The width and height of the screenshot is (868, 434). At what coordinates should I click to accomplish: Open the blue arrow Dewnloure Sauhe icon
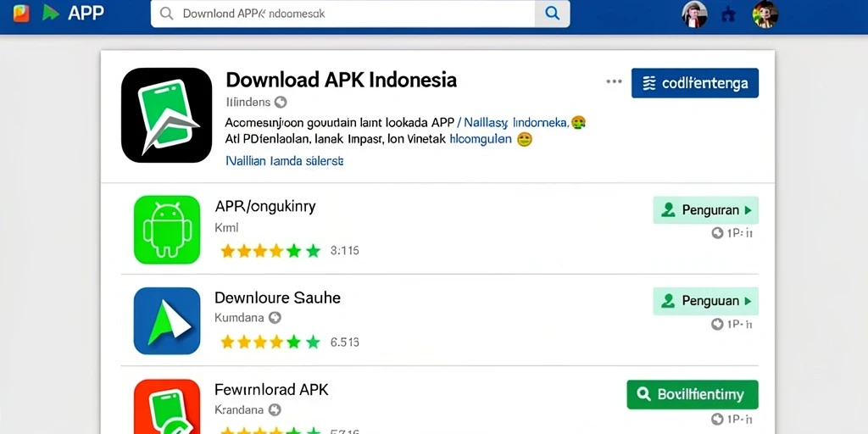tap(167, 320)
